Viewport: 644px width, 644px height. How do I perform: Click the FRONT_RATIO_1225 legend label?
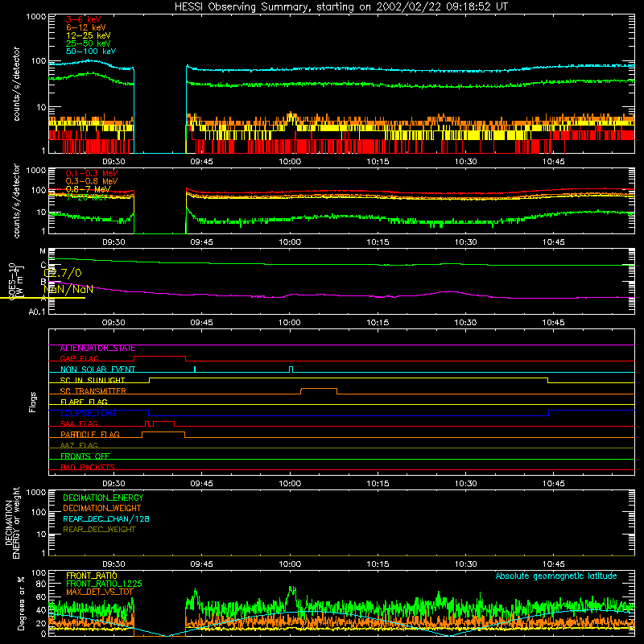(x=104, y=584)
